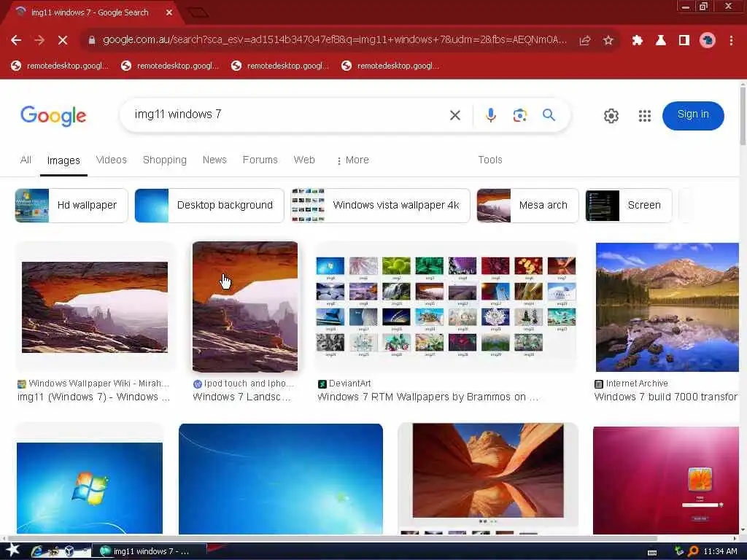747x560 pixels.
Task: Go back using the browser back arrow
Action: coord(16,41)
